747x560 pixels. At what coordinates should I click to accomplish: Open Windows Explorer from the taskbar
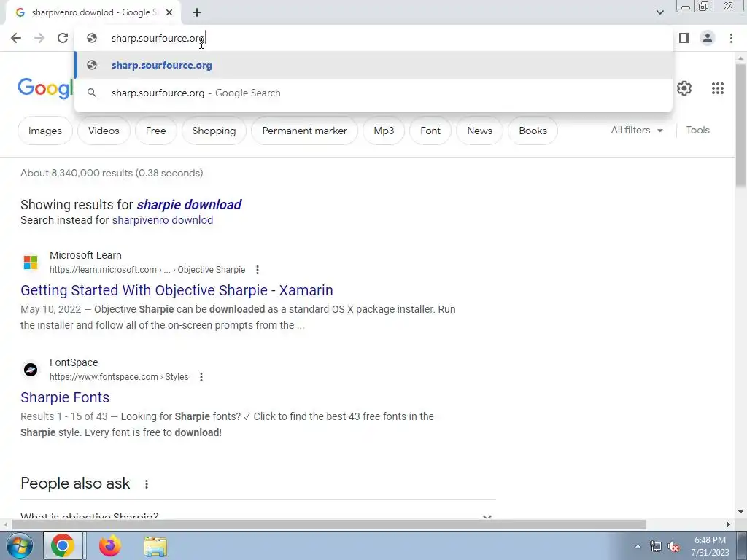(155, 546)
